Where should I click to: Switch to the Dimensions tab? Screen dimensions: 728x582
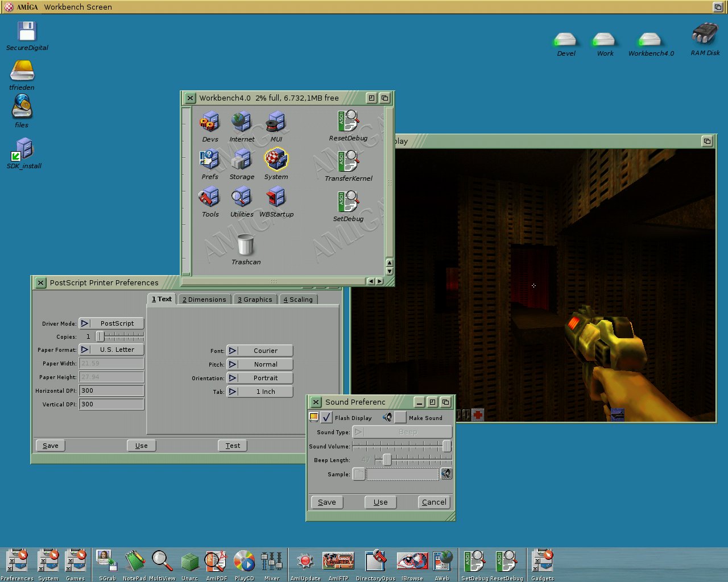point(204,300)
